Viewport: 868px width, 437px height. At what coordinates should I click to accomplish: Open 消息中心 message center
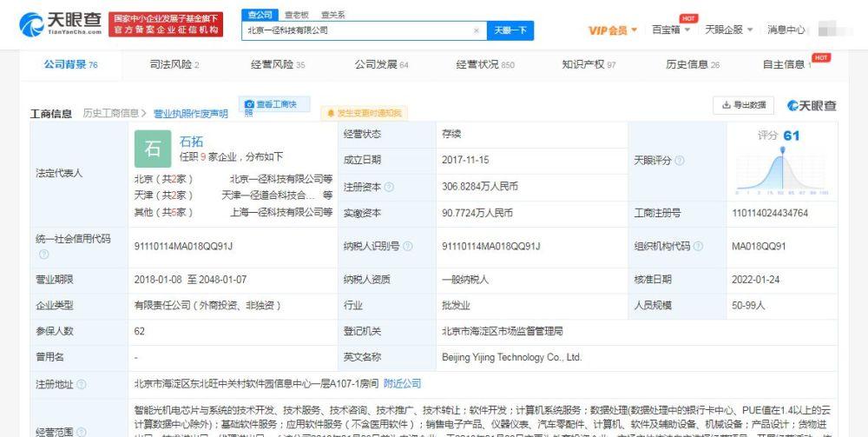pos(786,30)
